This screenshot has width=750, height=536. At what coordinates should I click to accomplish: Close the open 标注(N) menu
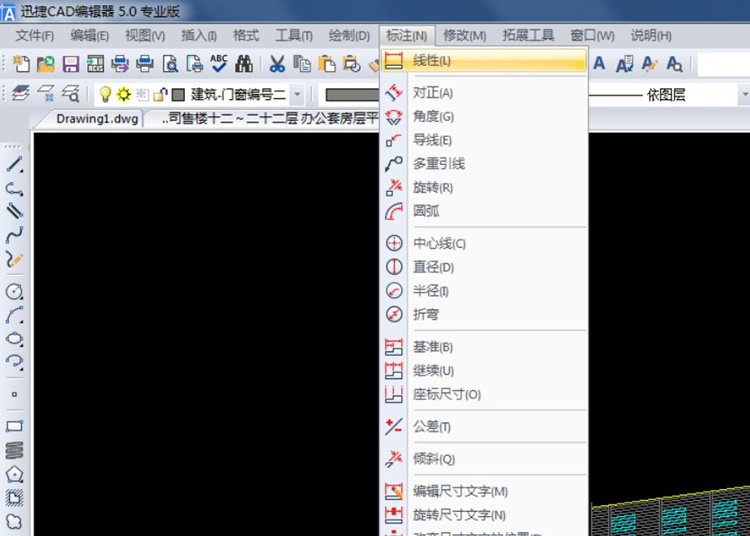tap(407, 35)
